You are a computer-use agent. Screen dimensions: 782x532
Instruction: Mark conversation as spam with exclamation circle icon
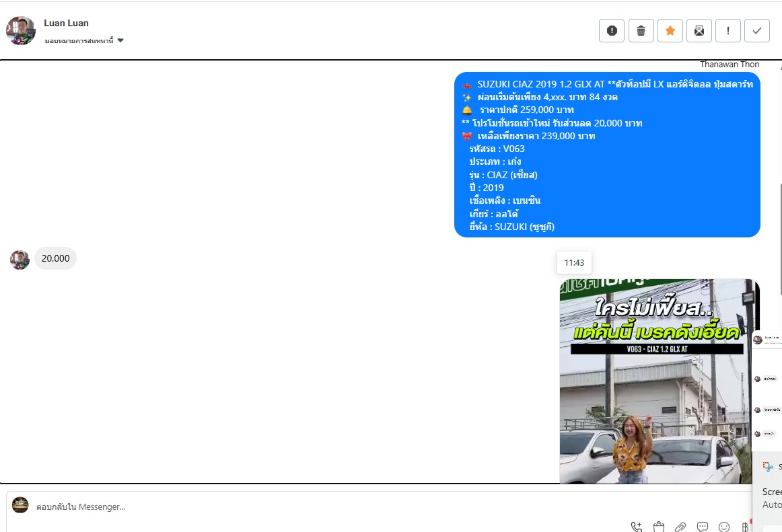point(612,30)
